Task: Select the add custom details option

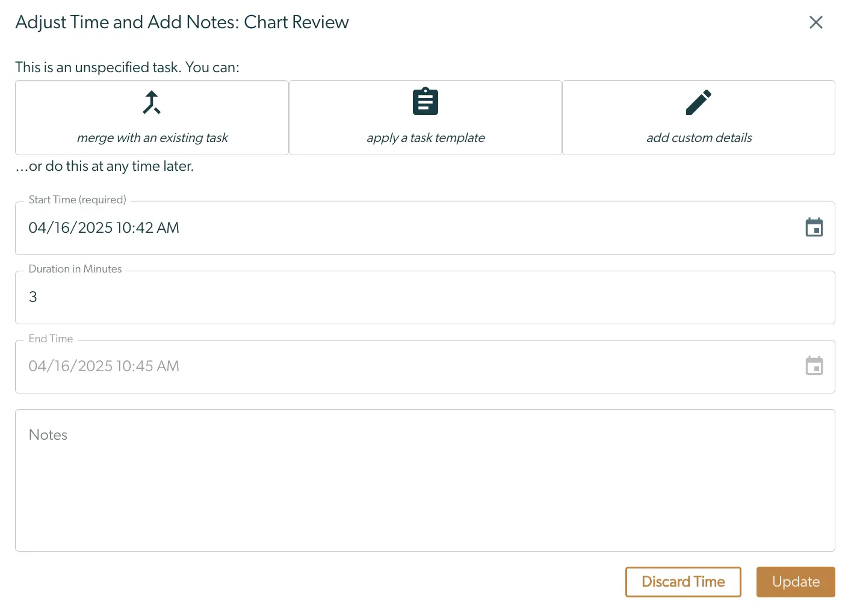Action: 698,117
